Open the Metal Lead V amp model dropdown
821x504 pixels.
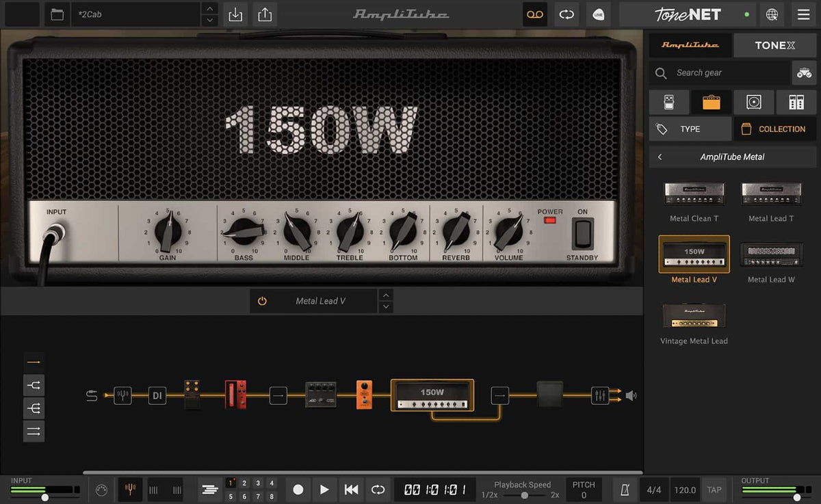click(313, 301)
